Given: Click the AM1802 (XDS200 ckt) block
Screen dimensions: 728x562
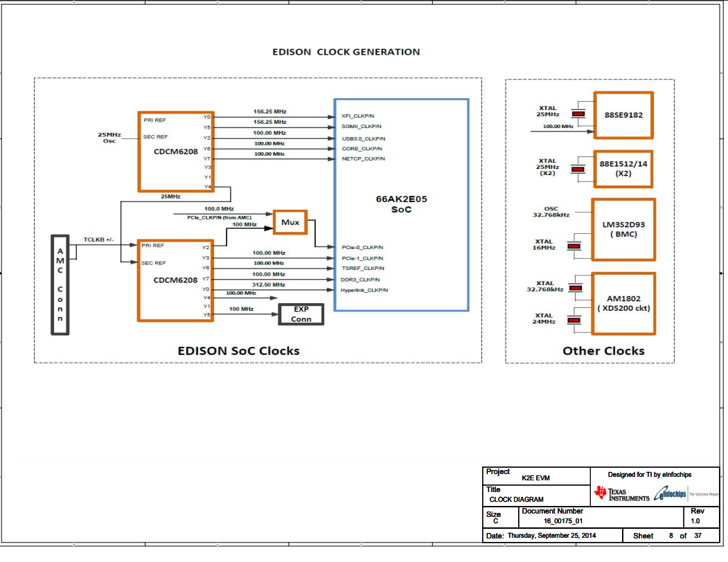Looking at the screenshot, I should click(623, 304).
